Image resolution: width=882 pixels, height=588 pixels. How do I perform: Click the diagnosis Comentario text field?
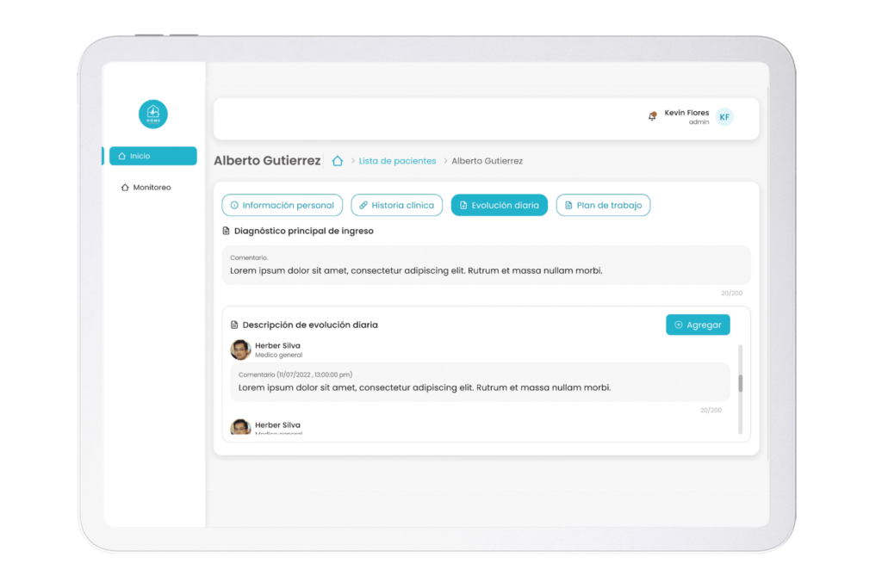486,265
